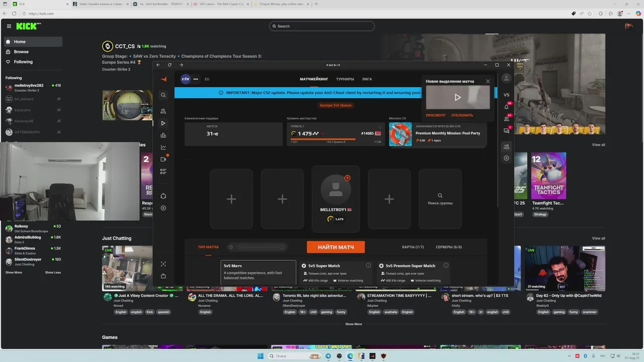Click the FACEIT right rail plus circle icon
644x362 pixels.
pyautogui.click(x=506, y=158)
